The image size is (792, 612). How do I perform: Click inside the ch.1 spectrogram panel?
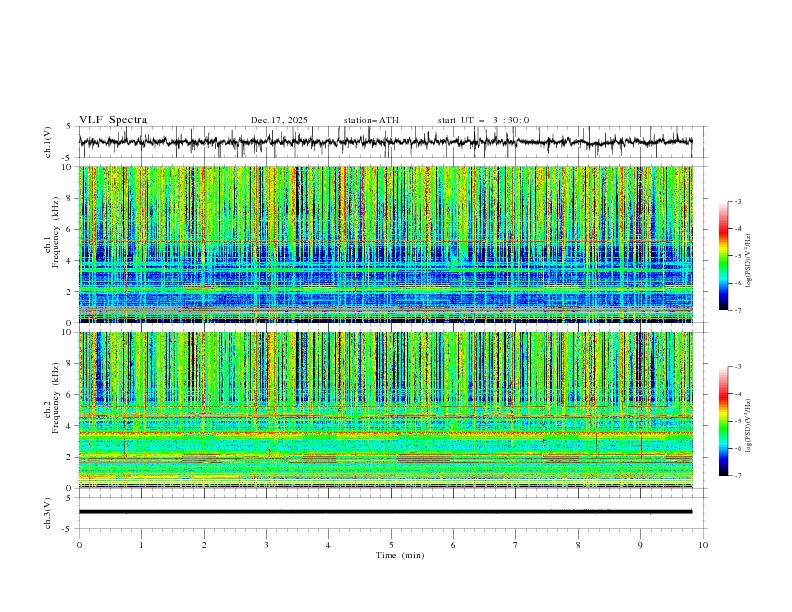click(x=390, y=245)
